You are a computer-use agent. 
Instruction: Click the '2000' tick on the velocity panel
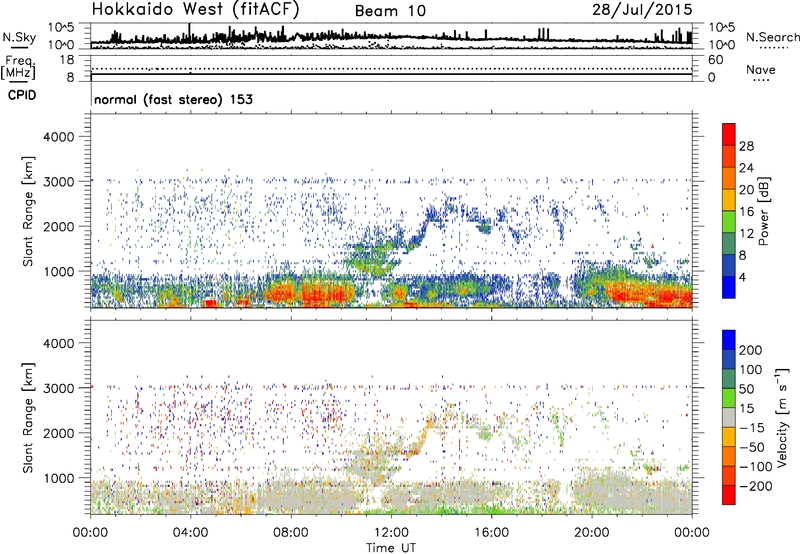tap(59, 433)
